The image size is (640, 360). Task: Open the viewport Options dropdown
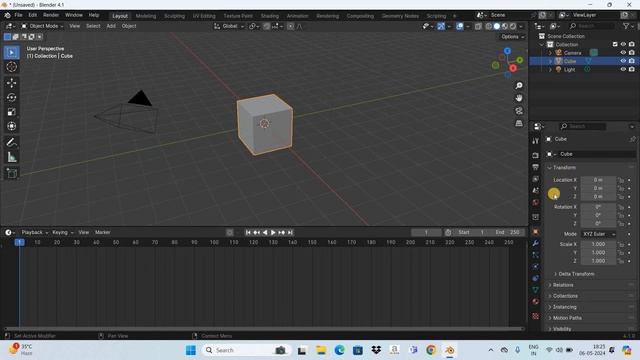[x=512, y=37]
